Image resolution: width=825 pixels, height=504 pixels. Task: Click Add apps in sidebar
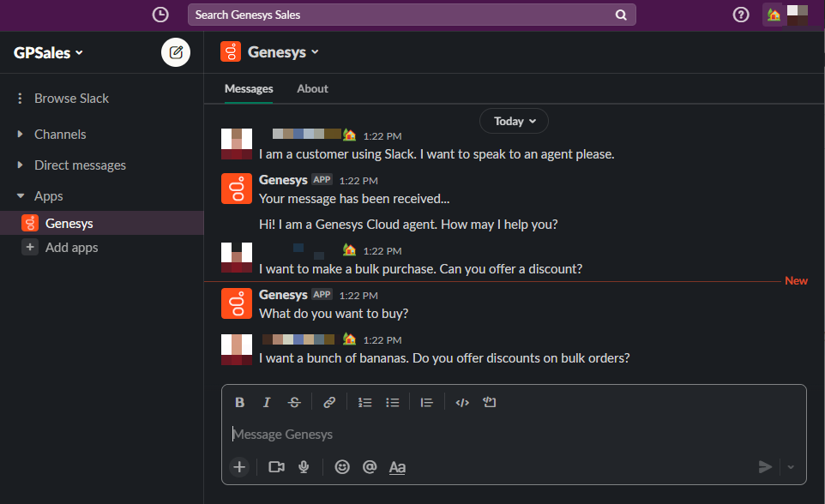[x=71, y=248]
